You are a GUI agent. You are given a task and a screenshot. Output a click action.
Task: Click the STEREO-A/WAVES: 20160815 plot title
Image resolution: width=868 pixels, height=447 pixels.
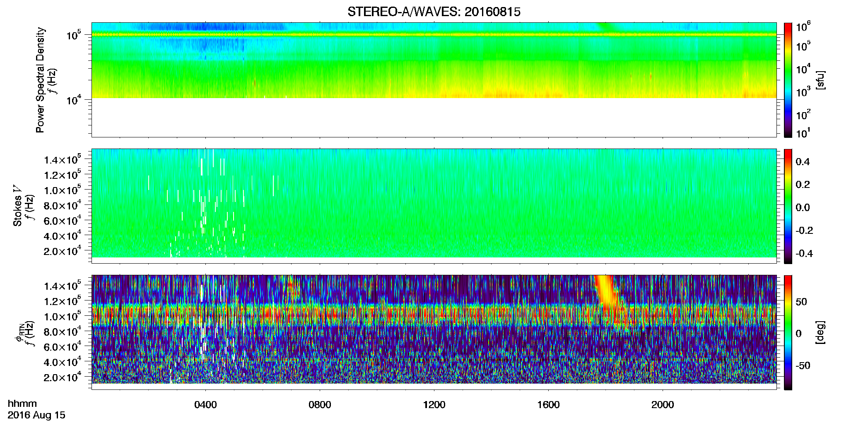(x=434, y=12)
